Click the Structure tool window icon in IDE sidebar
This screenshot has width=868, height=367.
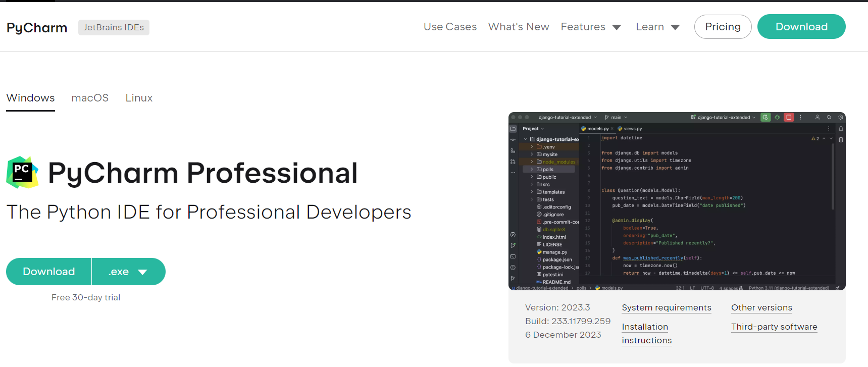pos(513,151)
